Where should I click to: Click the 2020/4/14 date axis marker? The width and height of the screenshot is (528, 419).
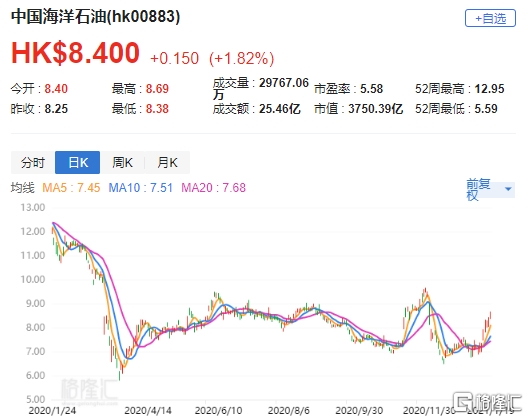click(x=147, y=411)
